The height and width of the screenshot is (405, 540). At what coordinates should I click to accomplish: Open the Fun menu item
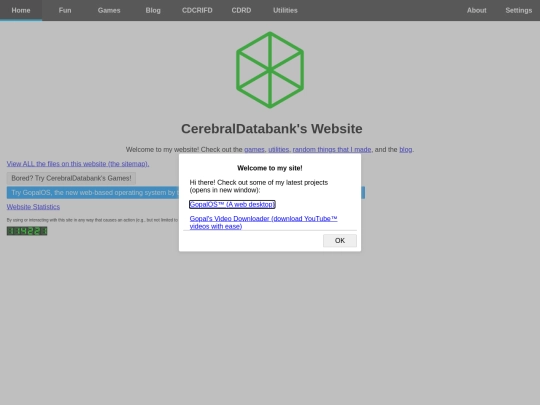[x=65, y=10]
